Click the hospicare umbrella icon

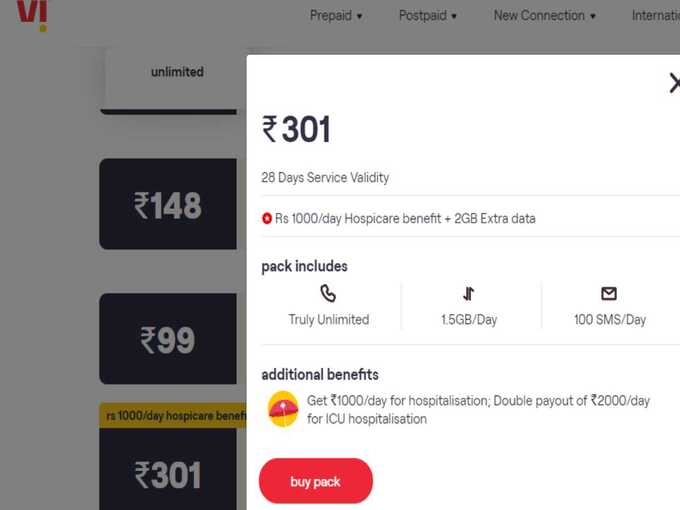(x=283, y=409)
